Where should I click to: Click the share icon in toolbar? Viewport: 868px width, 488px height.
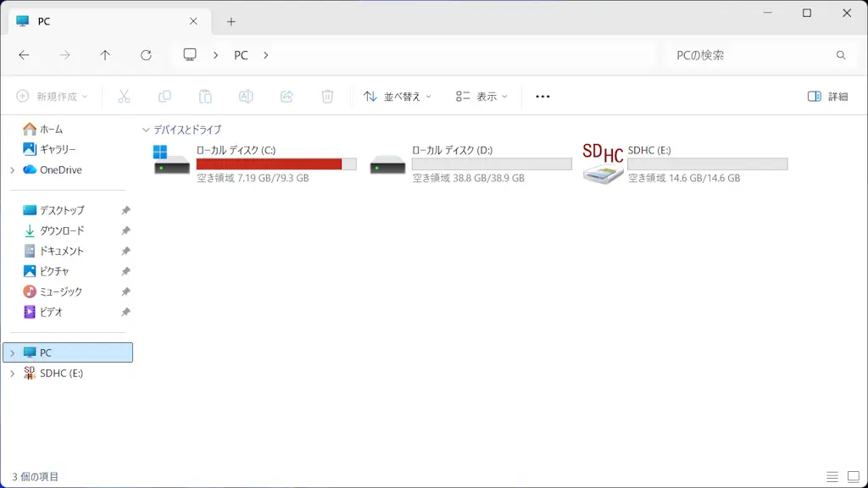pos(287,97)
